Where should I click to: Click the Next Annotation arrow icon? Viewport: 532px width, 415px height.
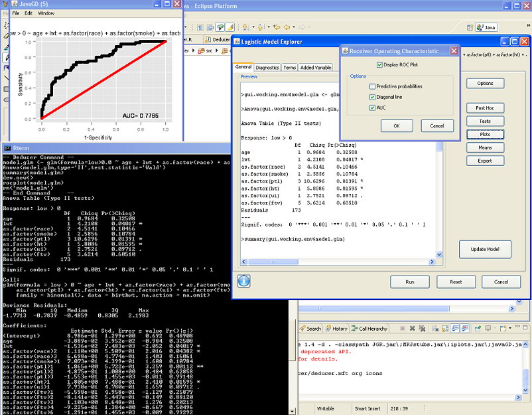[x=245, y=27]
